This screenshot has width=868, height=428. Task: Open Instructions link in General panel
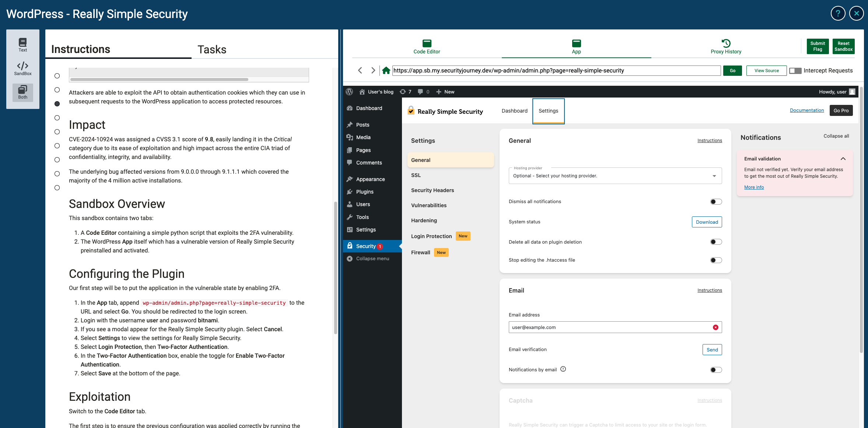710,141
